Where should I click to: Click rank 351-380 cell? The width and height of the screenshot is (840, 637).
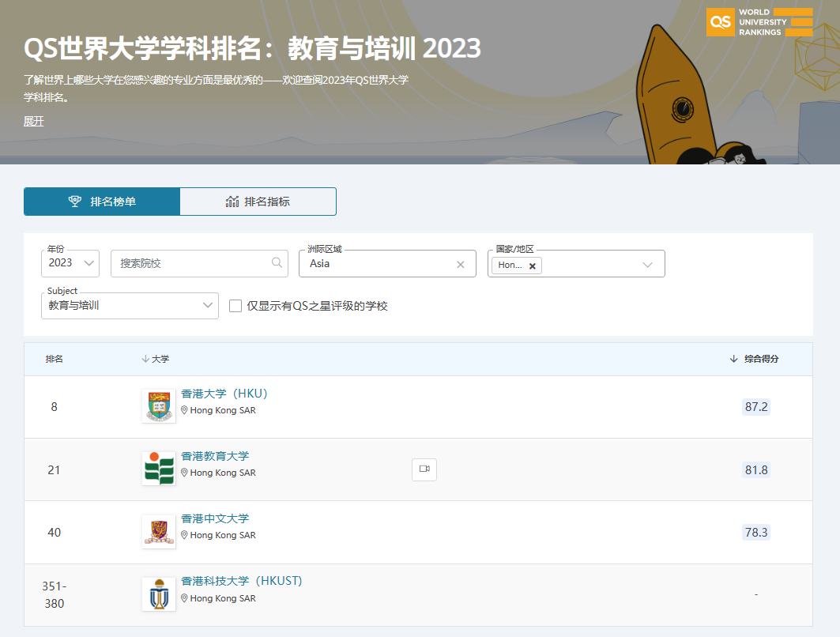[x=54, y=594]
